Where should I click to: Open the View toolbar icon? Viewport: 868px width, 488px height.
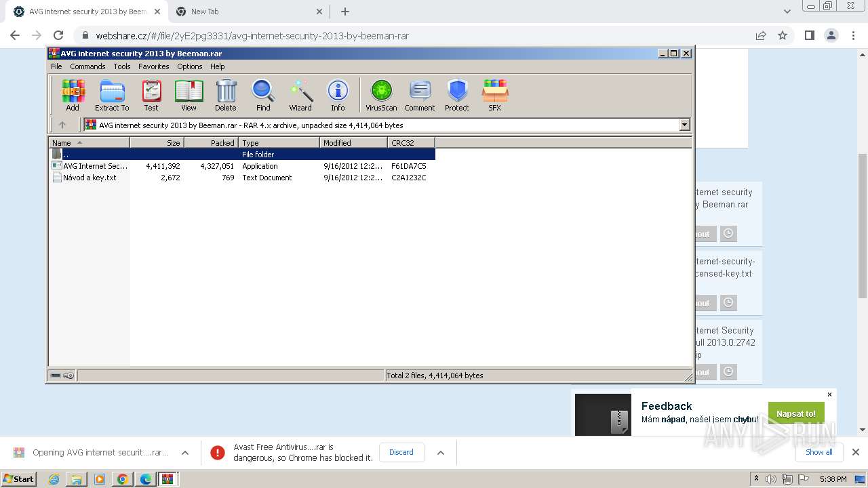189,95
